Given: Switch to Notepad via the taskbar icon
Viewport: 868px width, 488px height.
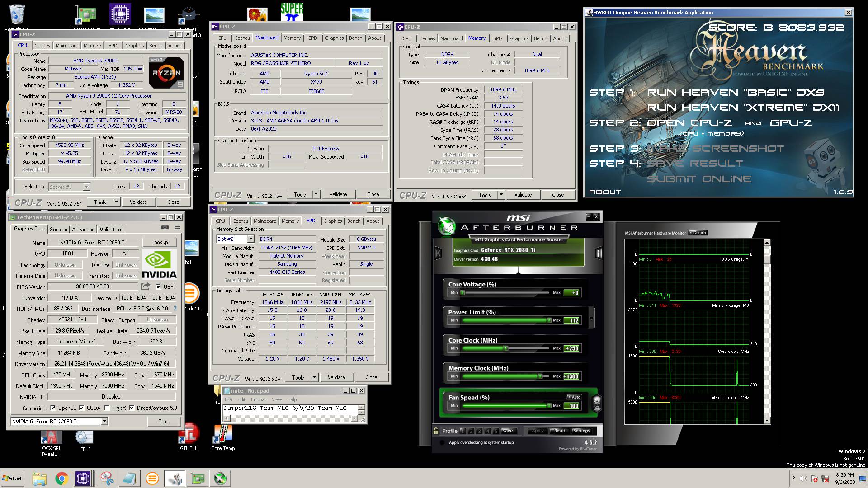Looking at the screenshot, I should point(130,479).
